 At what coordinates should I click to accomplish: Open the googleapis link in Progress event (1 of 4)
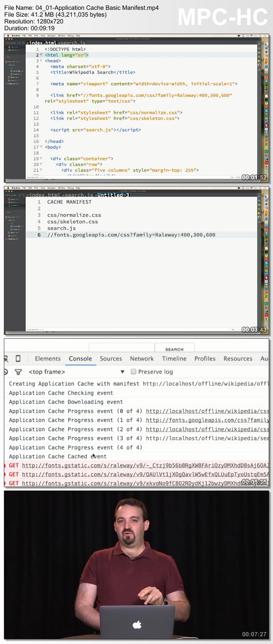pyautogui.click(x=207, y=420)
